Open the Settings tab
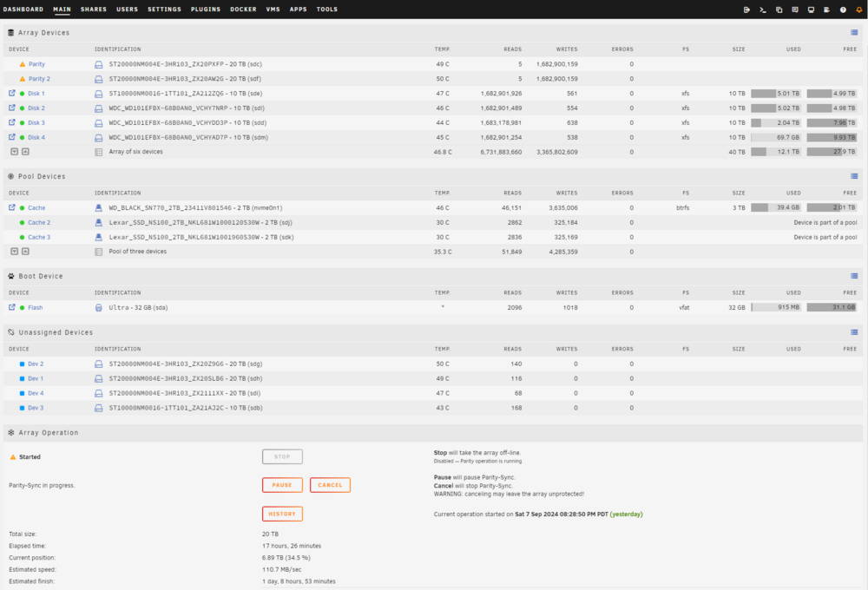Screen dimensions: 868x590 click(x=164, y=10)
